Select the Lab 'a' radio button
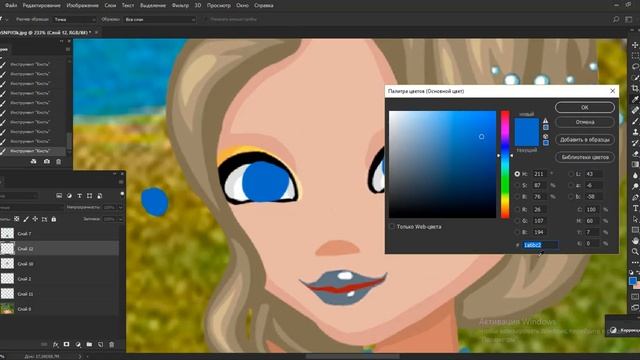The width and height of the screenshot is (640, 360). [571, 185]
